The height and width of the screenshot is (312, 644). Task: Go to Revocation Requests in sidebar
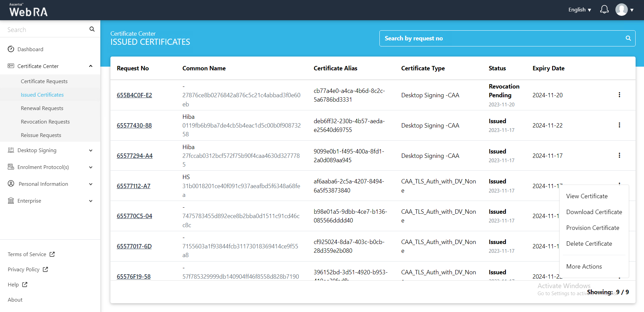coord(45,122)
